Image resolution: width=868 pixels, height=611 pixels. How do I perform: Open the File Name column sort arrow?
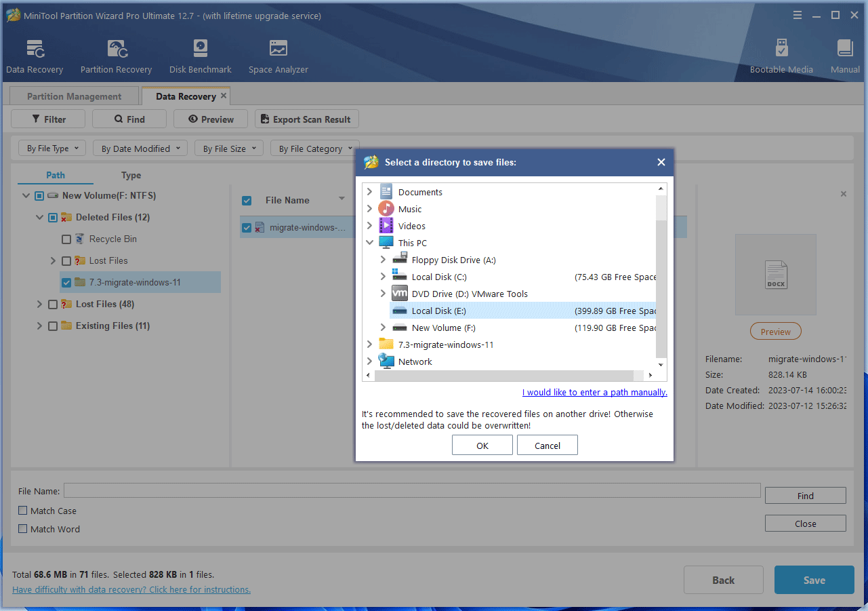(x=342, y=199)
